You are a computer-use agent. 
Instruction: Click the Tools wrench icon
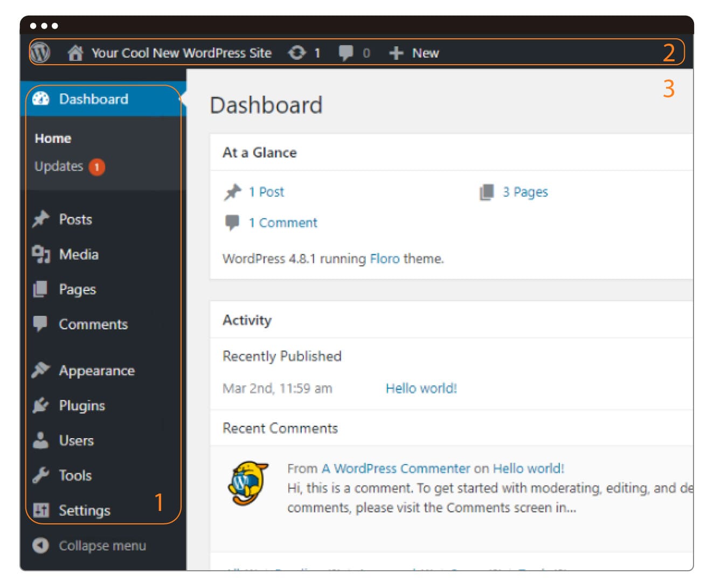coord(41,475)
